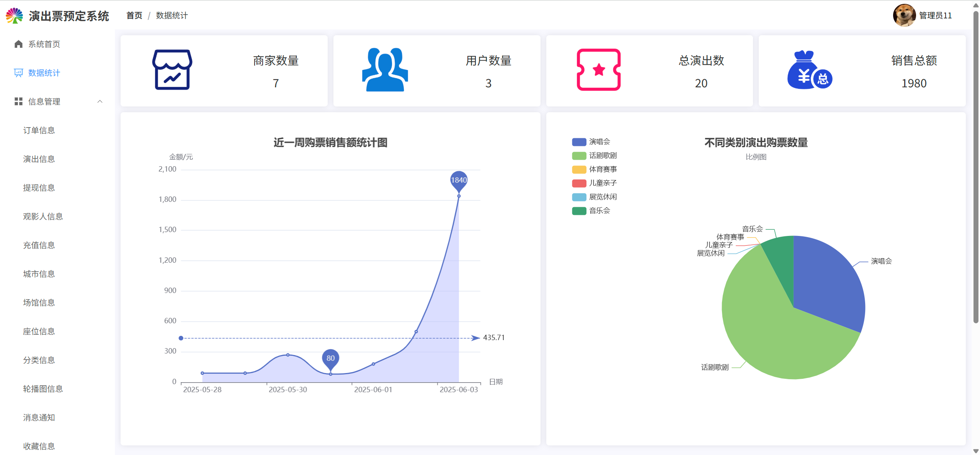Collapse 信息管理 menu chevron
980x455 pixels.
pos(100,101)
